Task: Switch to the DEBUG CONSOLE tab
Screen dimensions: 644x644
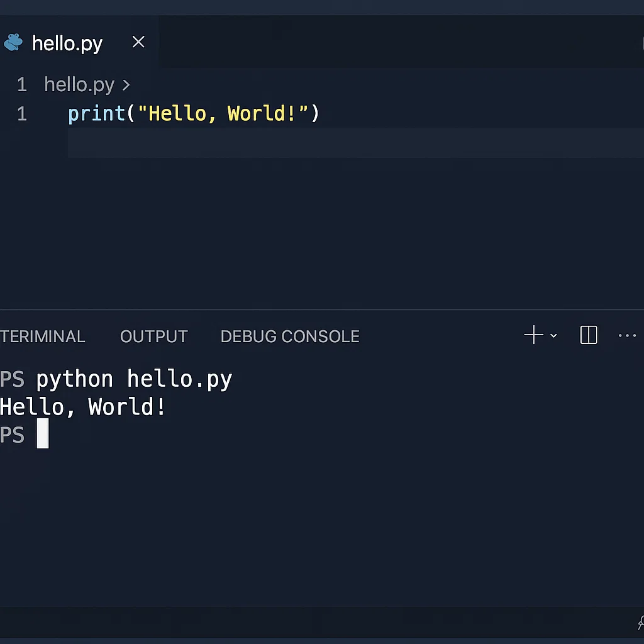Action: coord(290,336)
